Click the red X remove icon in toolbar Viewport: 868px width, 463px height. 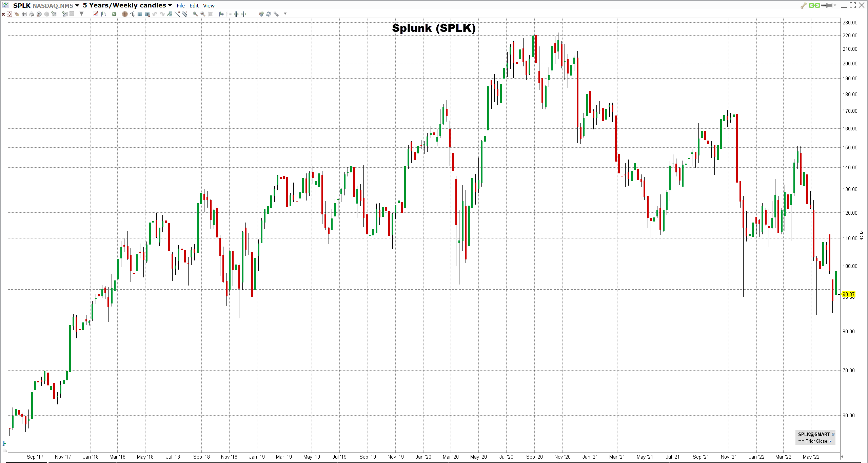tap(3, 14)
